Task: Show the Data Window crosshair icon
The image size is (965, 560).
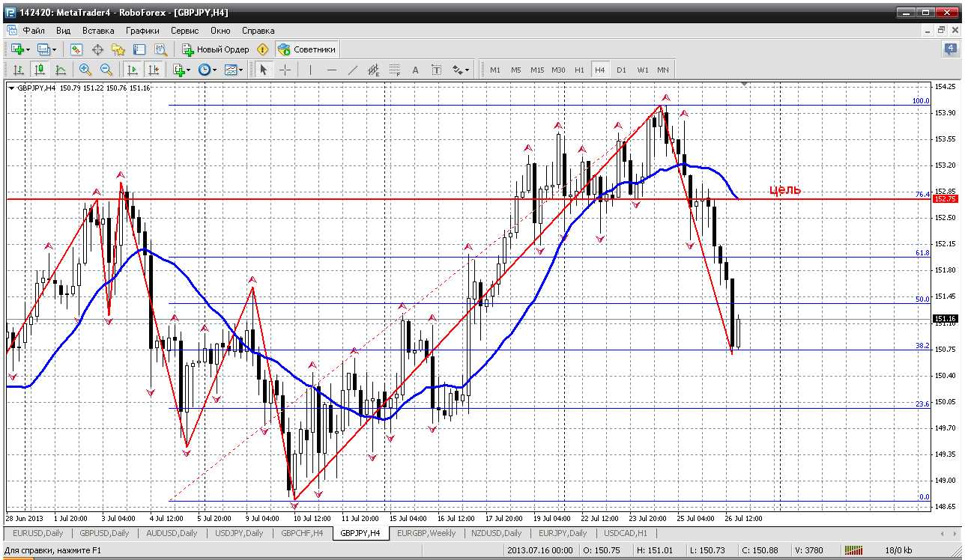Action: pyautogui.click(x=97, y=49)
